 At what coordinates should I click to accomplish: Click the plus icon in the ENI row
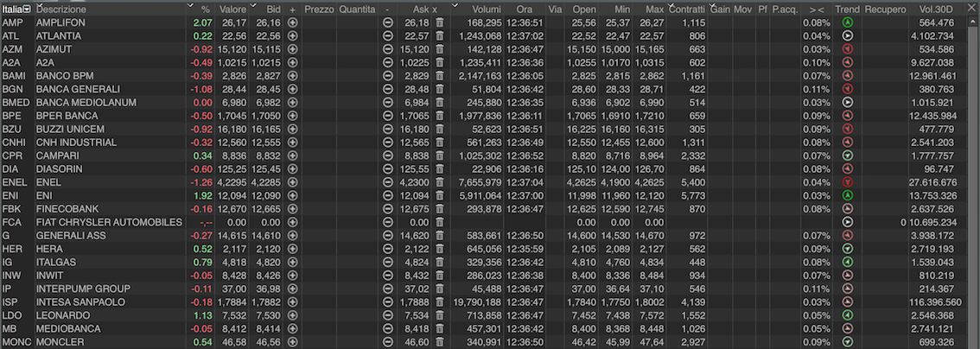click(x=292, y=195)
